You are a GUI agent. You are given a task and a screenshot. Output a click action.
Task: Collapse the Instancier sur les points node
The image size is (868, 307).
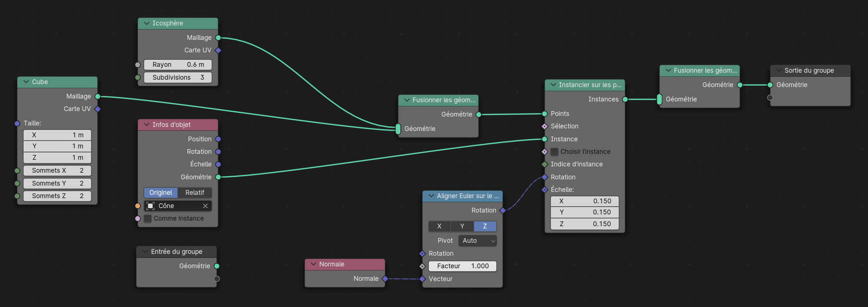coord(553,85)
